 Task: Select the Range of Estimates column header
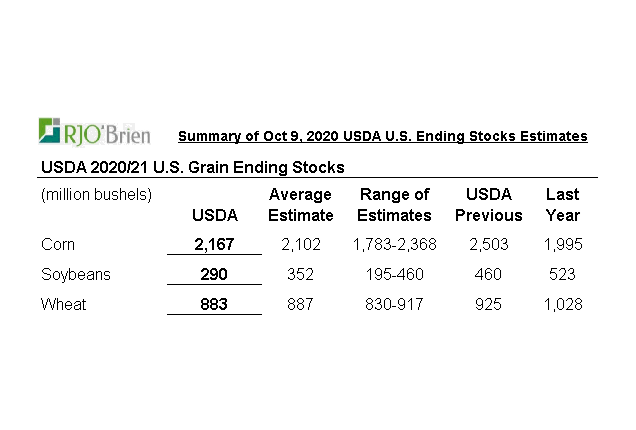pyautogui.click(x=394, y=204)
